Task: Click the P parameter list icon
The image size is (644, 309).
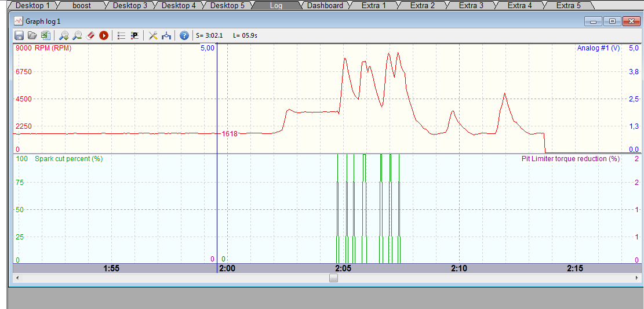Action: [x=134, y=35]
